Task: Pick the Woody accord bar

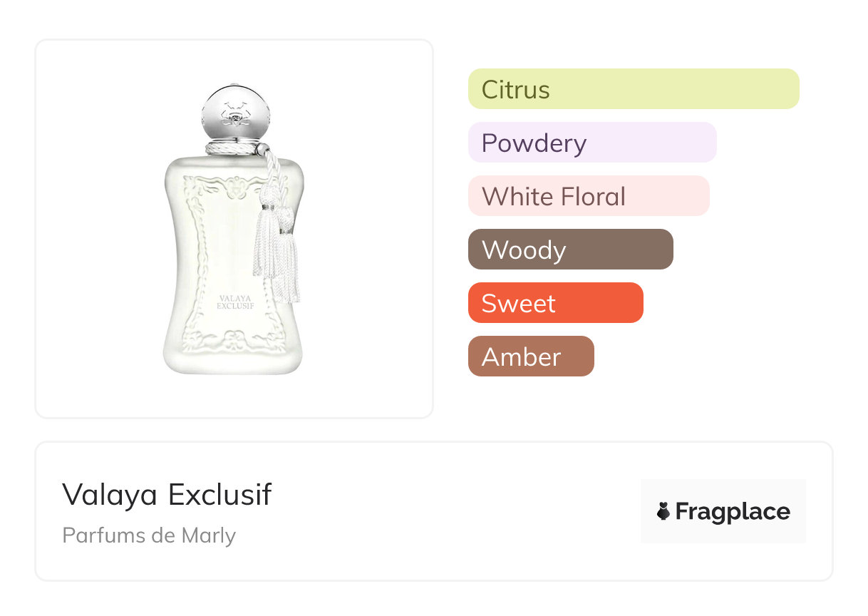Action: (570, 250)
